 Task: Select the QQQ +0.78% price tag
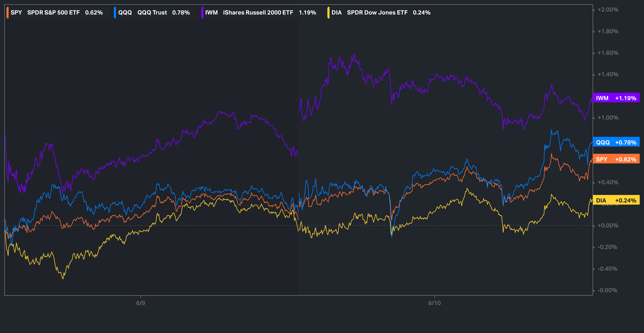(616, 142)
